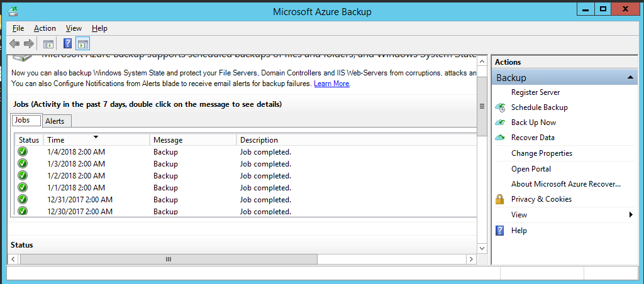This screenshot has width=644, height=284.
Task: Follow the Learn More link
Action: point(332,84)
